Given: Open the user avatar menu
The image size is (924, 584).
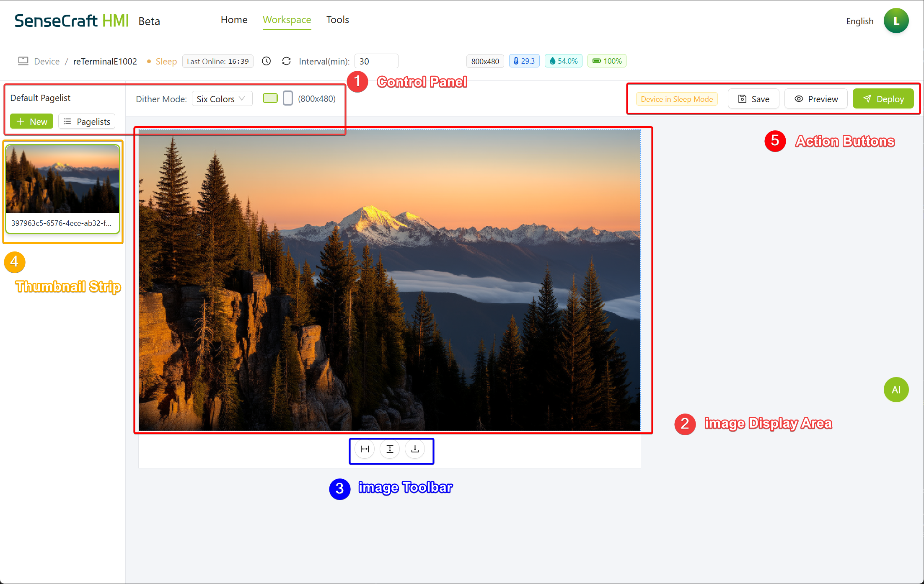Looking at the screenshot, I should click(x=896, y=21).
